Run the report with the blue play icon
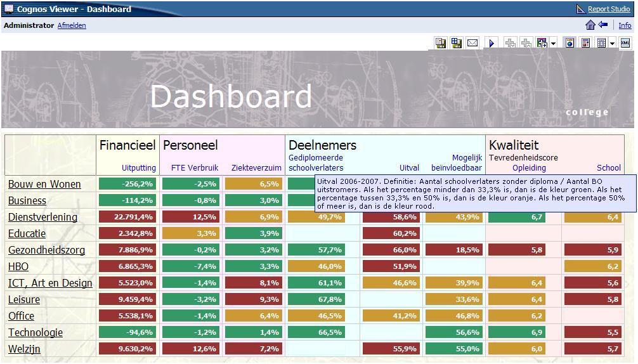 492,42
